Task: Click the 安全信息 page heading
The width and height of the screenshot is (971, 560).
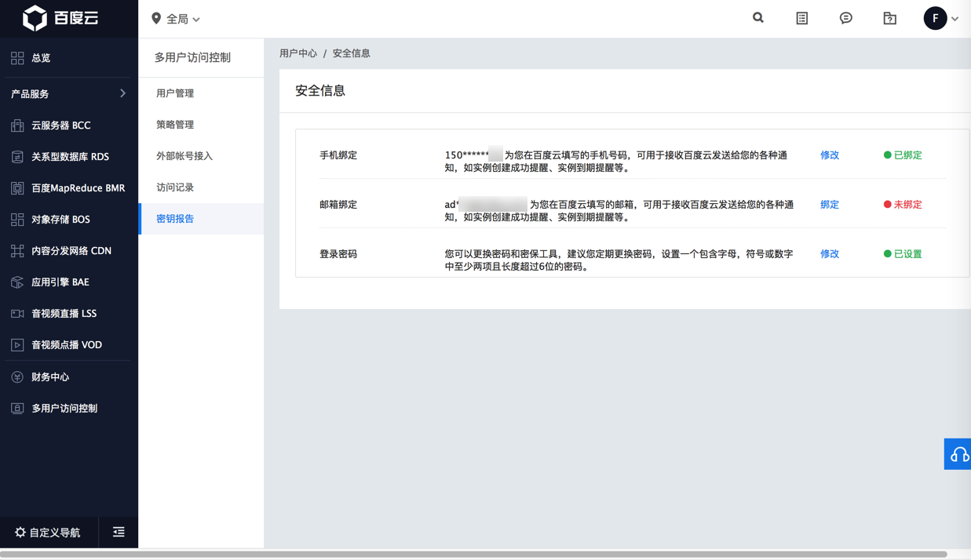Action: pyautogui.click(x=320, y=91)
